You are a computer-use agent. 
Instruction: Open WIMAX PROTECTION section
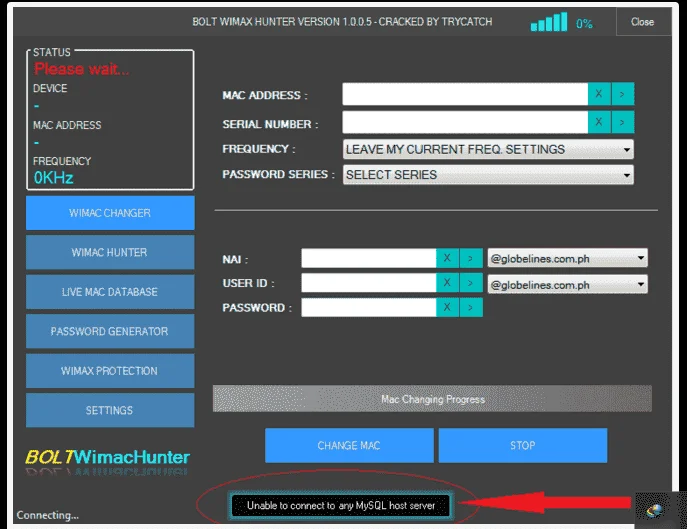point(110,371)
